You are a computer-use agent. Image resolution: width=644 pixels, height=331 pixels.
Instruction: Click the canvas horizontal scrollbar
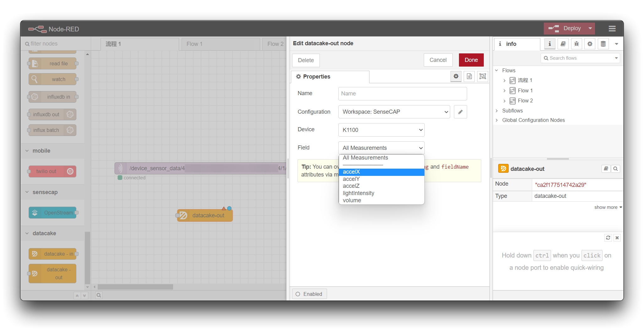pos(135,287)
